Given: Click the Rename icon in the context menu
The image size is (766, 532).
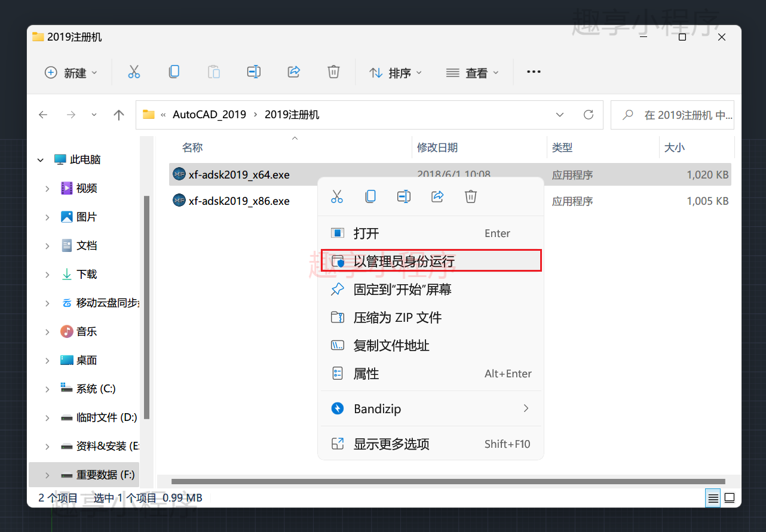Looking at the screenshot, I should 404,196.
